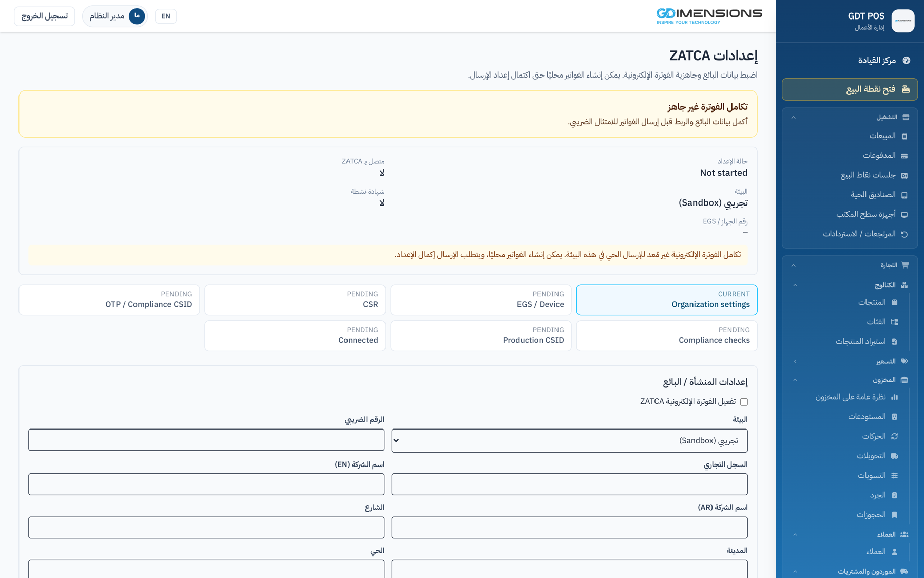Click the Pricing tag icon
924x578 pixels.
coord(904,361)
